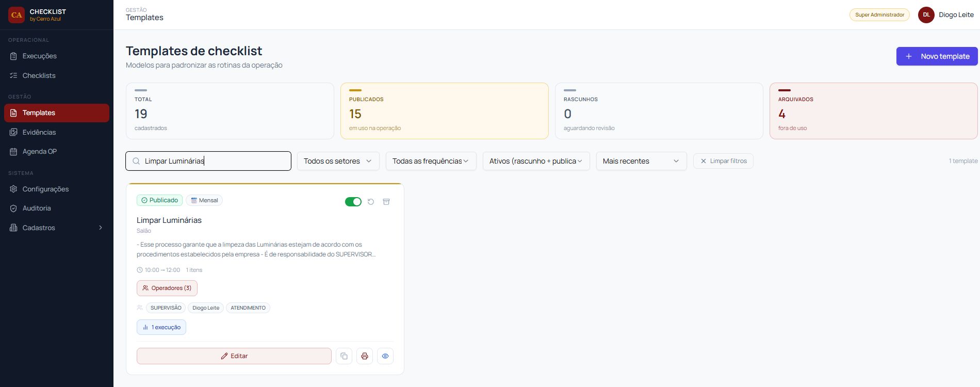Click the Super Administrador badge
980x387 pixels.
879,15
